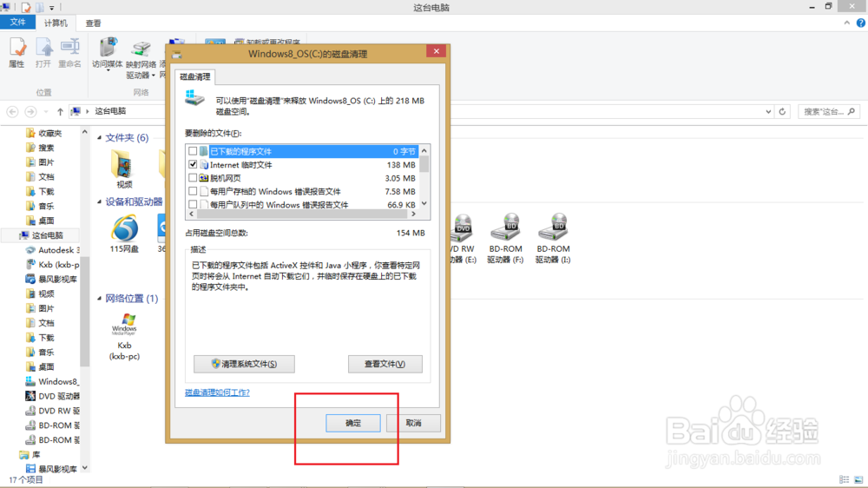The height and width of the screenshot is (488, 868).
Task: Select 这台电脑 in the navigation pane
Action: click(42, 235)
